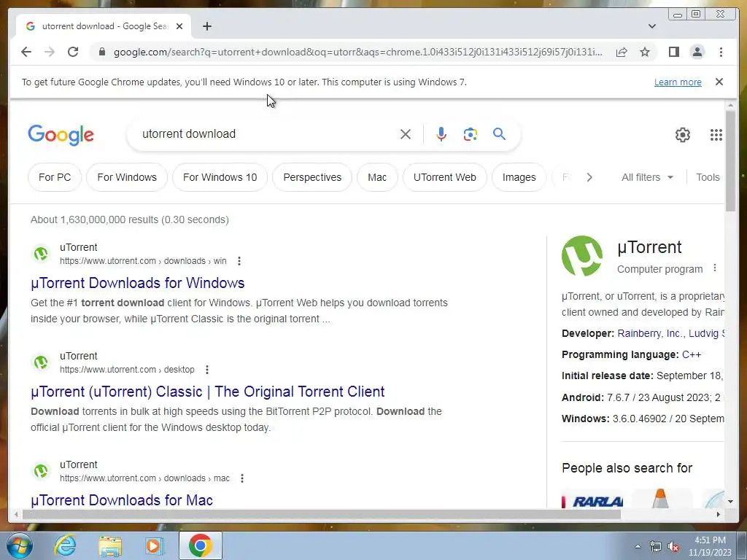Open the network tray icon
The image size is (747, 560).
[656, 546]
